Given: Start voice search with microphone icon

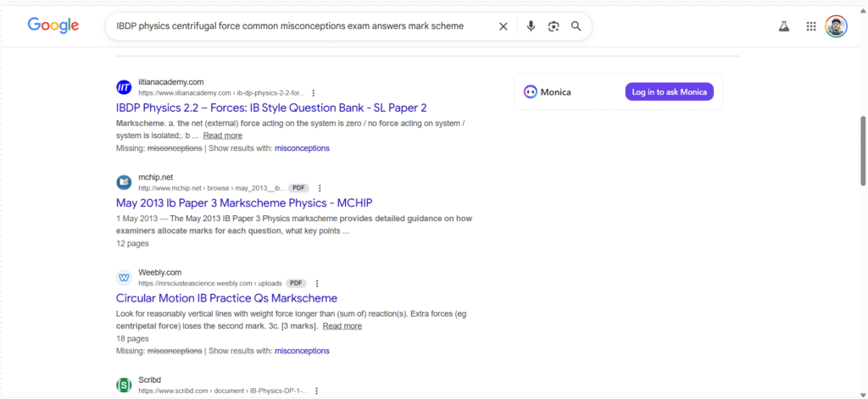Looking at the screenshot, I should [x=531, y=26].
